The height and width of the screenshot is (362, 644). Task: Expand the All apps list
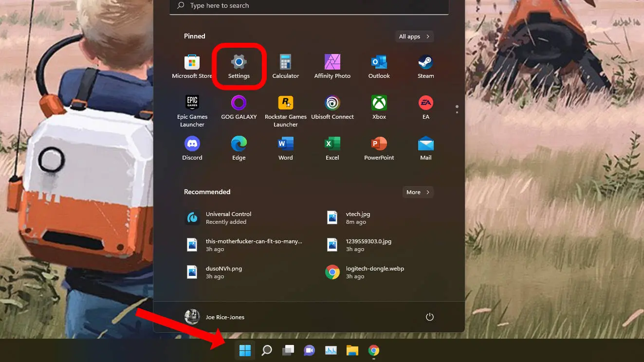pyautogui.click(x=414, y=36)
